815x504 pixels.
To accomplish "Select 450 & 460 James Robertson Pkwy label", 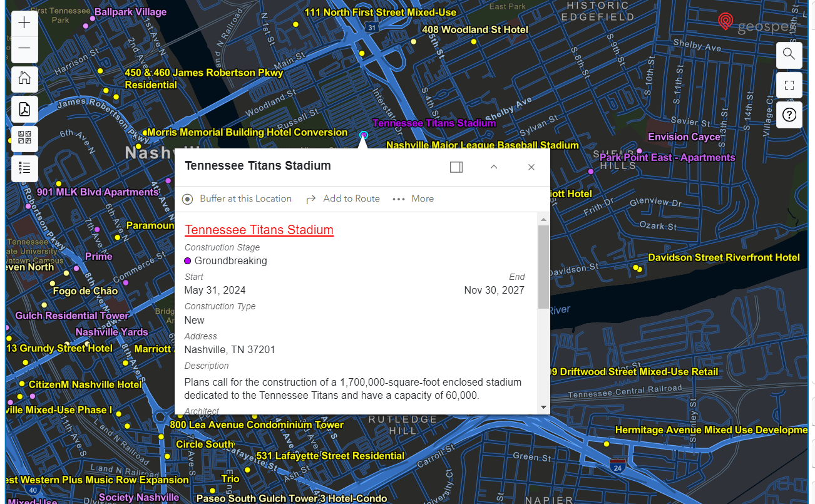I will 204,79.
